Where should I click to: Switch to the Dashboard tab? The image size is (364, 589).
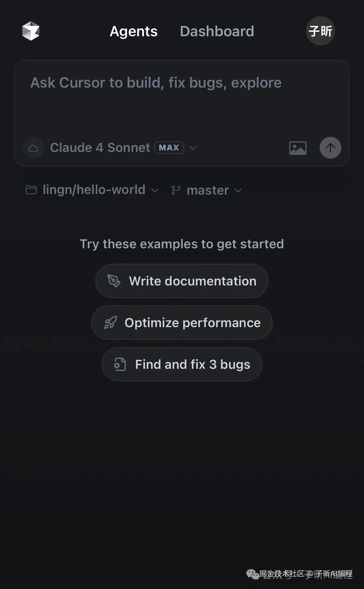217,31
